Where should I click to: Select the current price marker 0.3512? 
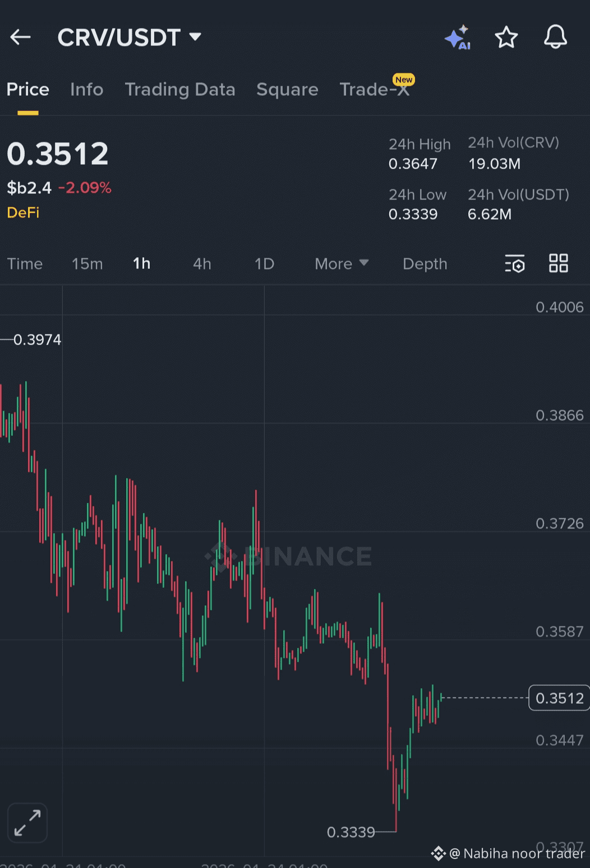point(559,698)
